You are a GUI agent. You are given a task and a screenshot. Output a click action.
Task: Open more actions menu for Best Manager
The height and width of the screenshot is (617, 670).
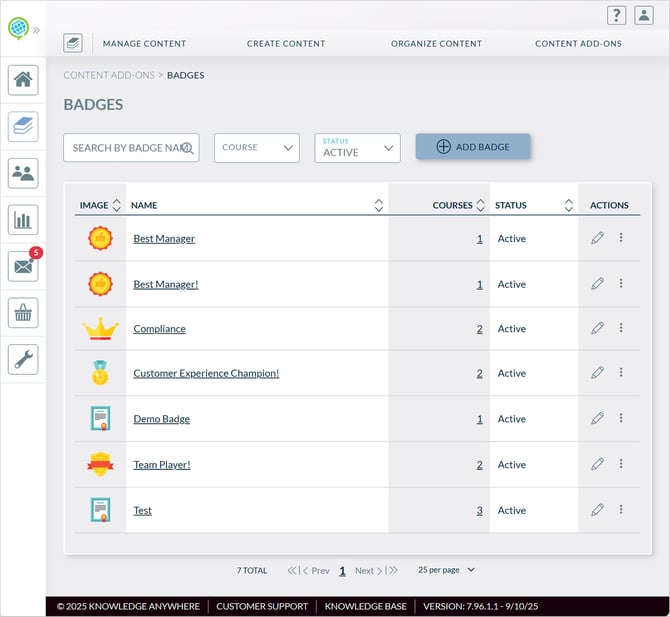coord(621,238)
